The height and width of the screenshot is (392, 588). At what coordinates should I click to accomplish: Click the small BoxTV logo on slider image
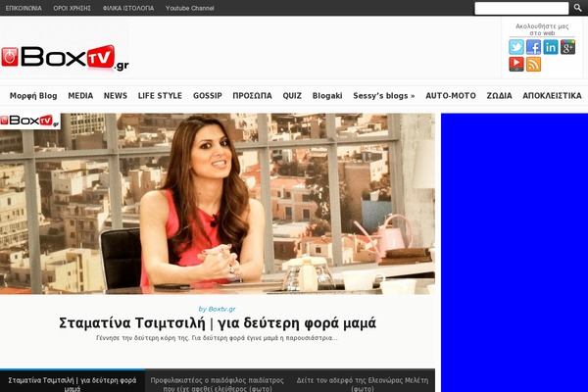coord(30,121)
